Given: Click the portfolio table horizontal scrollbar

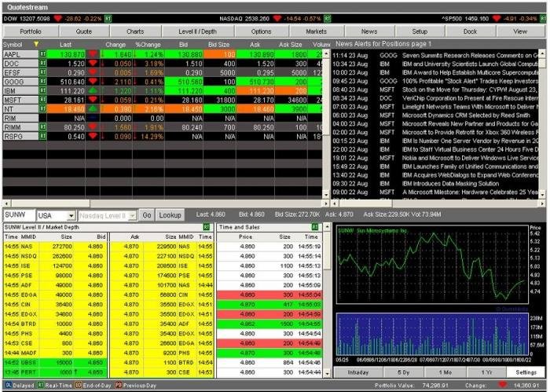Looking at the screenshot, I should (x=166, y=203).
